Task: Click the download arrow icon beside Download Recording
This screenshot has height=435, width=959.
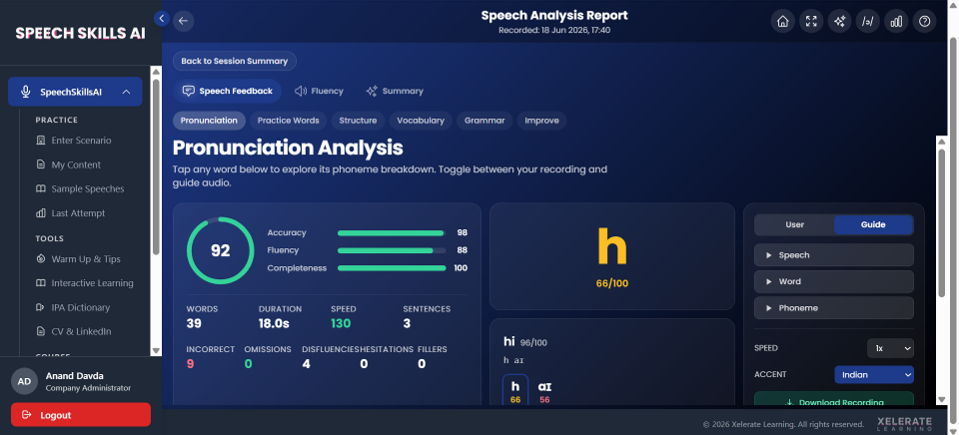Action: point(789,403)
